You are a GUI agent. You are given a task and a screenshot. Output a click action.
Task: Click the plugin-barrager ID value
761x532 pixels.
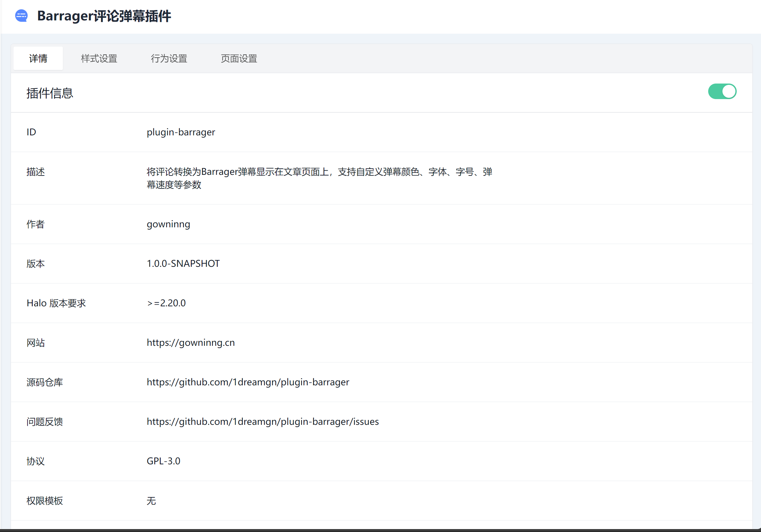(x=181, y=132)
